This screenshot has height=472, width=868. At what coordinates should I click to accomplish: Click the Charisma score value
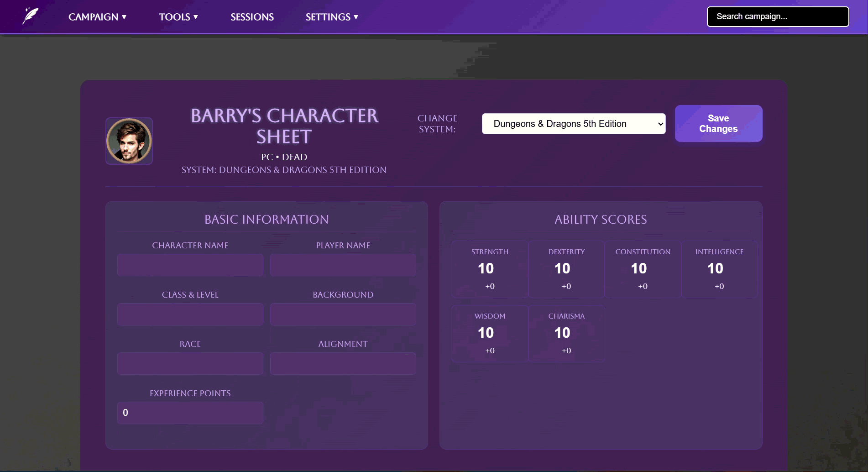point(562,333)
